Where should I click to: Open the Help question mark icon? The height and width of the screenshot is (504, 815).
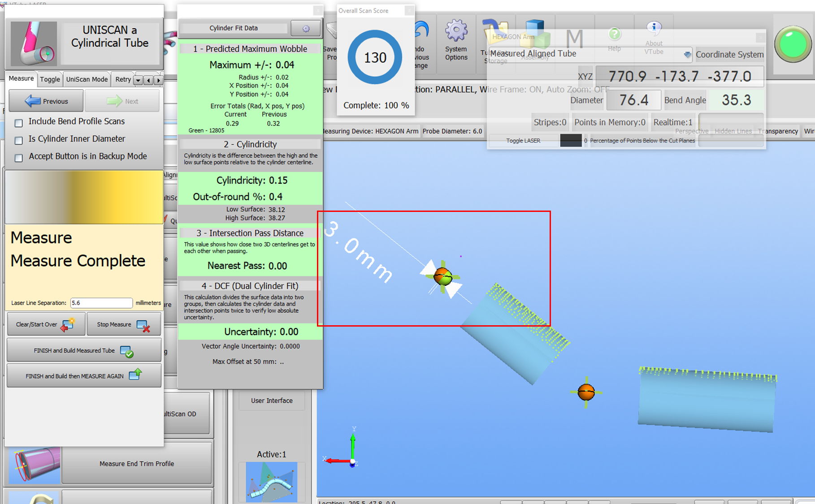coord(615,34)
